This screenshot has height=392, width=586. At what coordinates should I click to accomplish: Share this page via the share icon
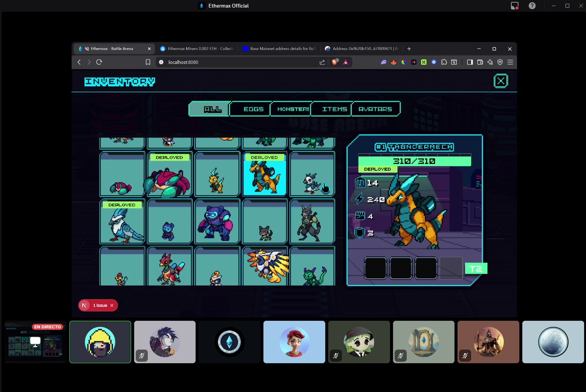[x=322, y=62]
